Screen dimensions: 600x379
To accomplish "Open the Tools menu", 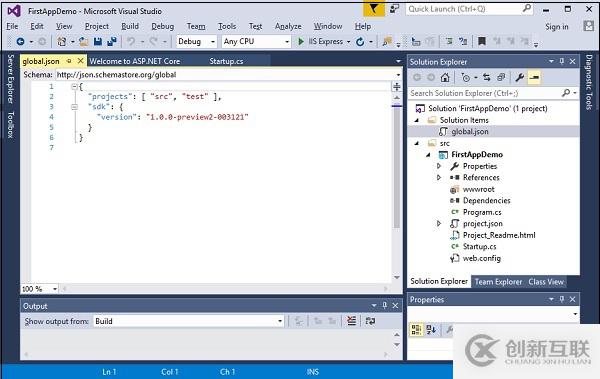I will 227,26.
